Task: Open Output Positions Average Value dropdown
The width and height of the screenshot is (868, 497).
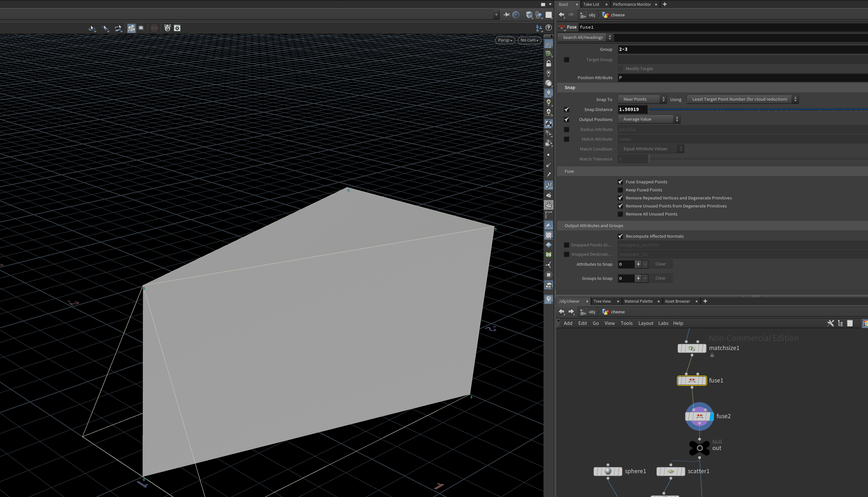Action: tap(649, 119)
